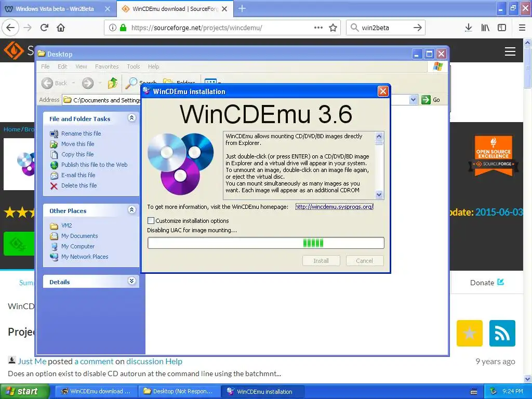Reload the SourceForge page

click(x=44, y=28)
